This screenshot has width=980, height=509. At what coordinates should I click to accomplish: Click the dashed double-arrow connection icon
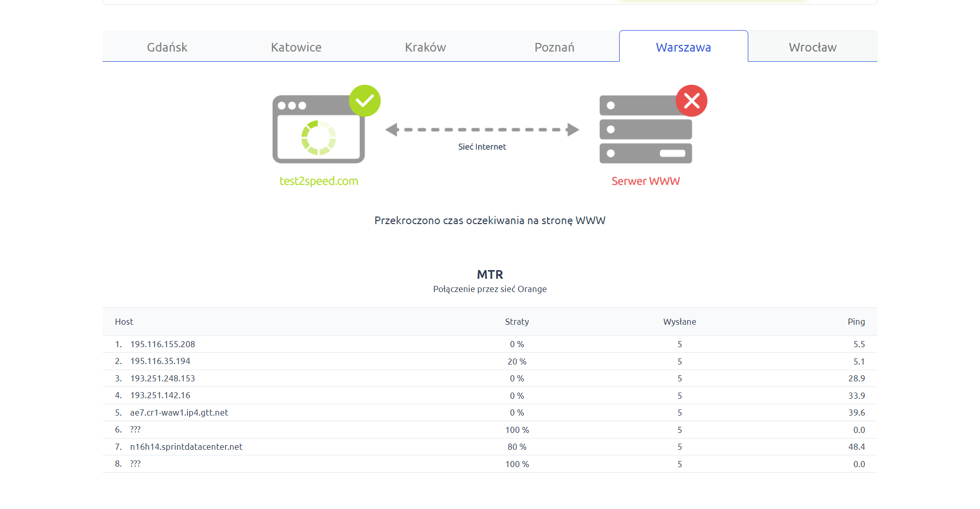pos(482,130)
